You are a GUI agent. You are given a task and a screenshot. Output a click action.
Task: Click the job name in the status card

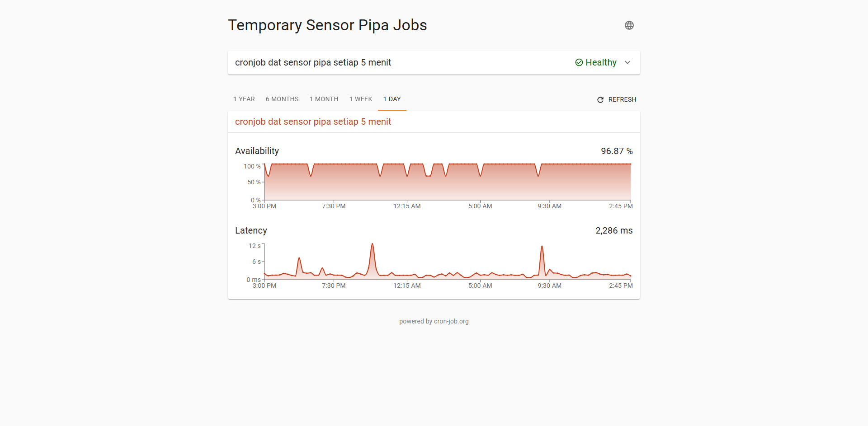click(x=313, y=62)
